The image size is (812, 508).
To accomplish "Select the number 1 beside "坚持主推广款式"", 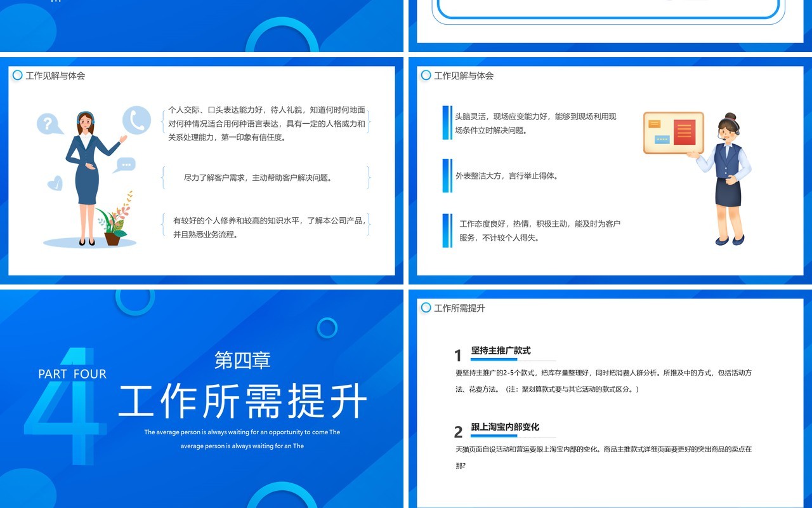I will [458, 356].
